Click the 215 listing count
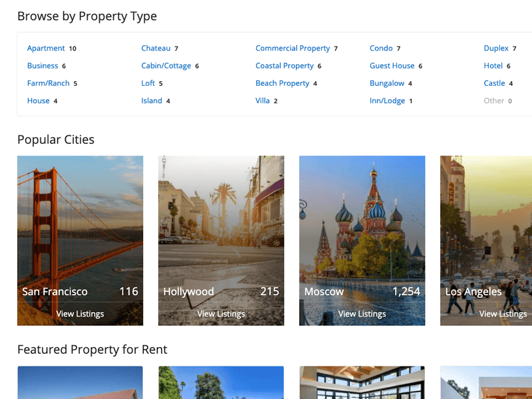Viewport: 532px width, 399px height. pyautogui.click(x=270, y=291)
